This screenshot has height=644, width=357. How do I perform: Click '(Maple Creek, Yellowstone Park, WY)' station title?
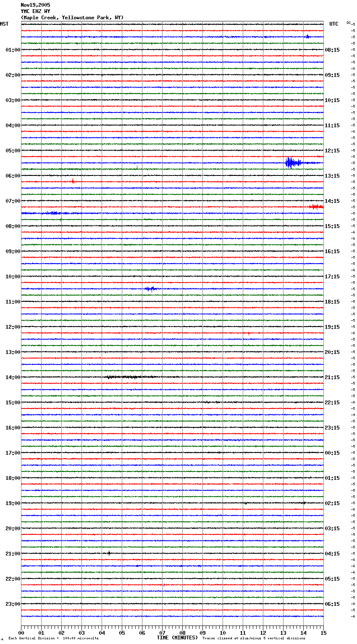72,18
